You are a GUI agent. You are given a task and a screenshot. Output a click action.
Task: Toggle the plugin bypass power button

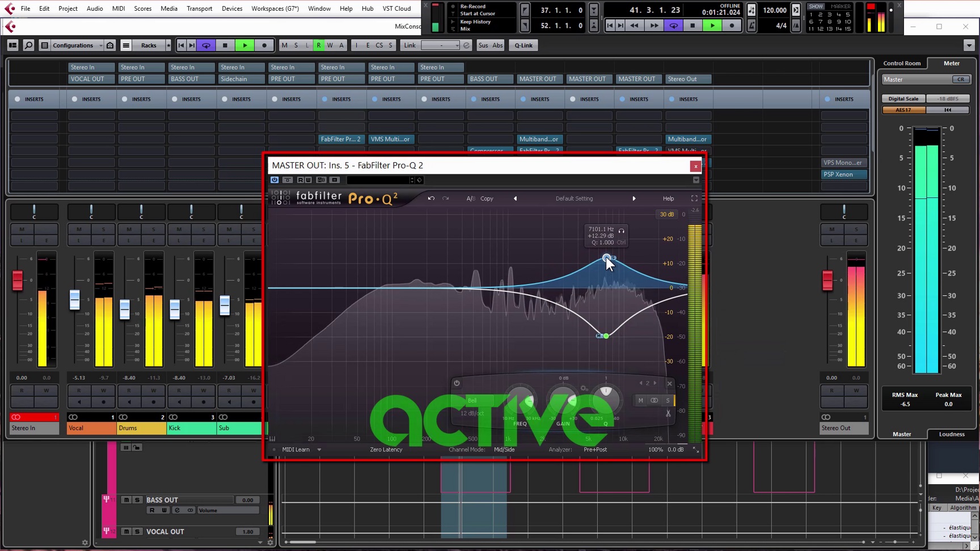[274, 180]
